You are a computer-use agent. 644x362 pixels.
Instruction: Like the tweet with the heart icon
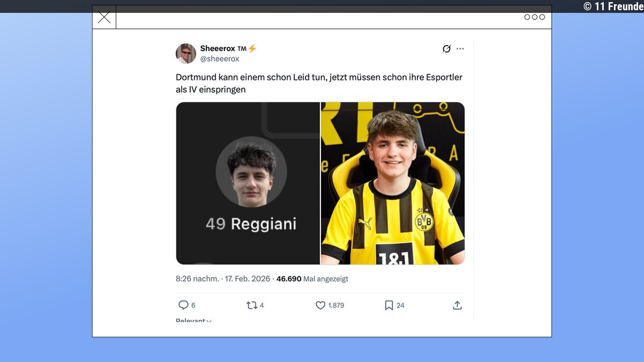(x=320, y=305)
